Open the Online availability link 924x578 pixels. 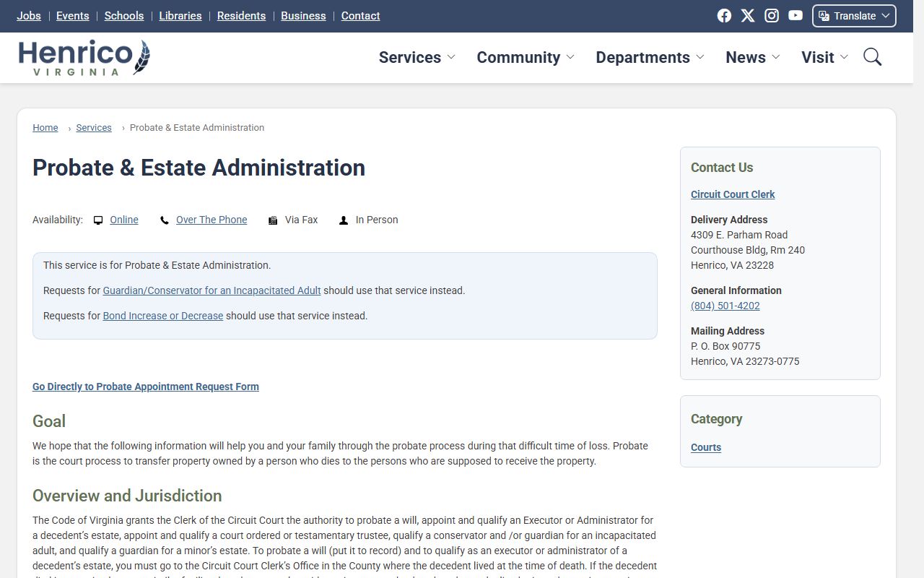124,220
